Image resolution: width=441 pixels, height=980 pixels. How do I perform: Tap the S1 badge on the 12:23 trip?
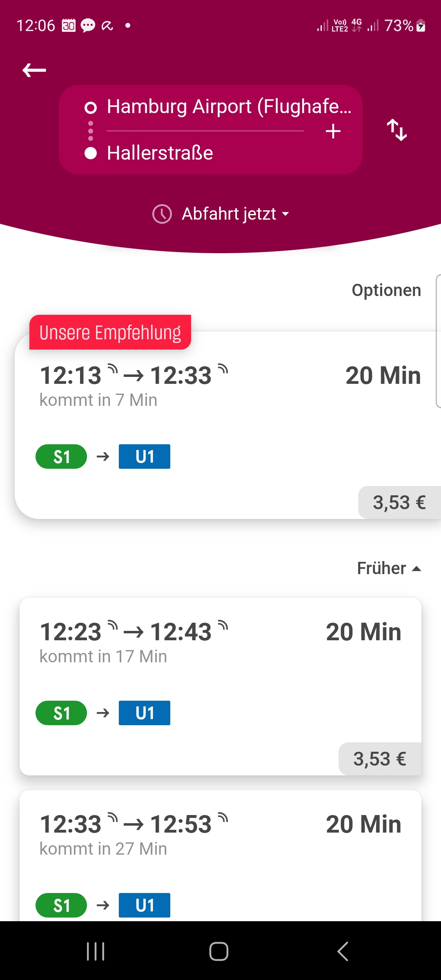(61, 713)
